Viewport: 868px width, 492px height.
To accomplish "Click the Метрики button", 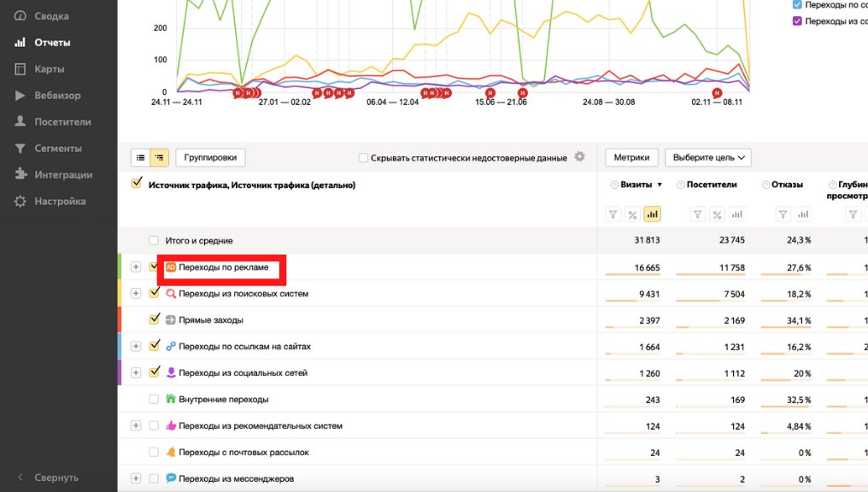I will (x=632, y=157).
